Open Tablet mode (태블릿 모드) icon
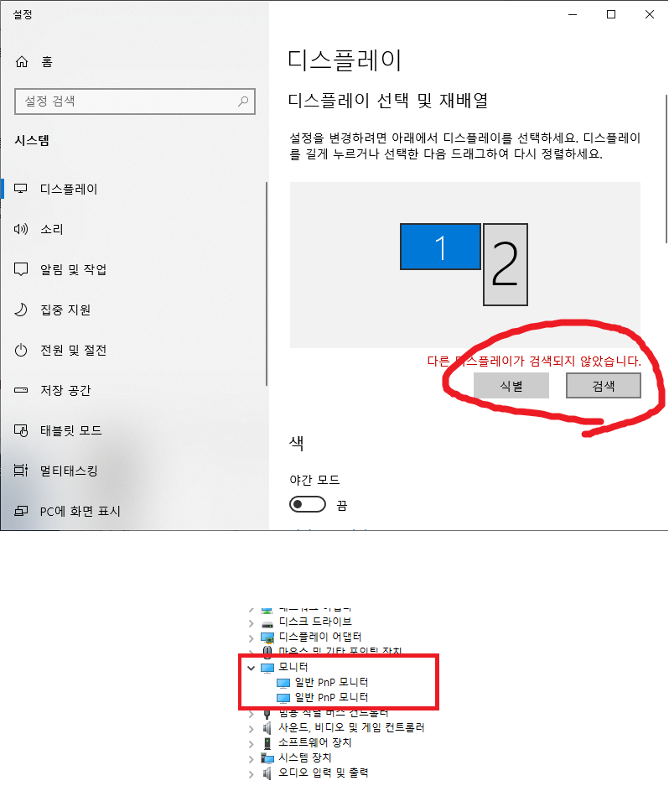Screen dimensions: 669x812 click(21, 430)
